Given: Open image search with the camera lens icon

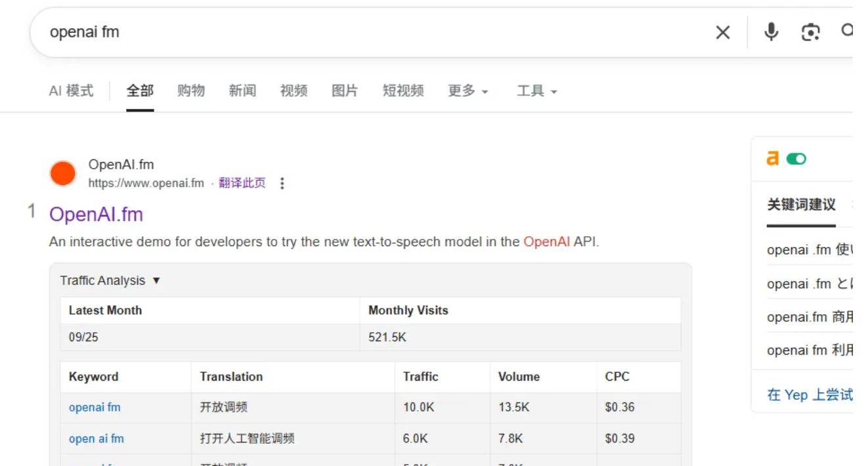Looking at the screenshot, I should (811, 32).
